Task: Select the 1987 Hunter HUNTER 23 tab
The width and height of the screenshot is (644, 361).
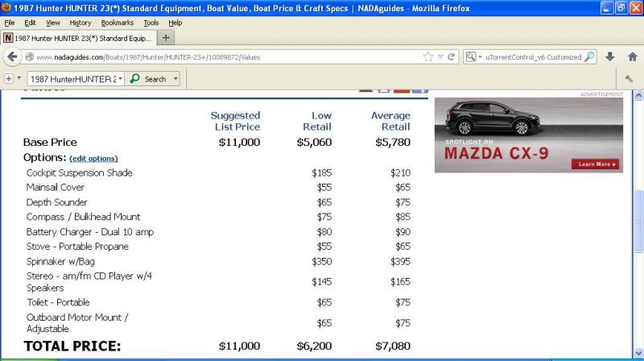Action: click(78, 38)
